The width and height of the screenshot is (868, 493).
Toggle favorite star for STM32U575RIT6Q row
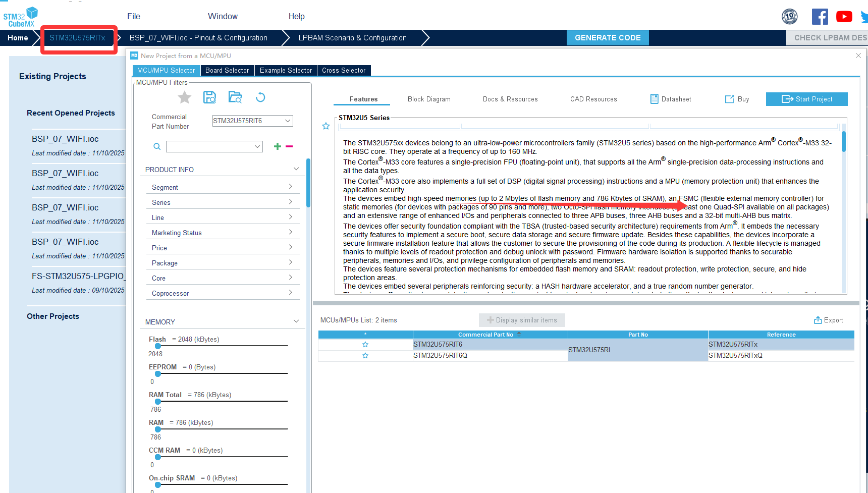(365, 356)
